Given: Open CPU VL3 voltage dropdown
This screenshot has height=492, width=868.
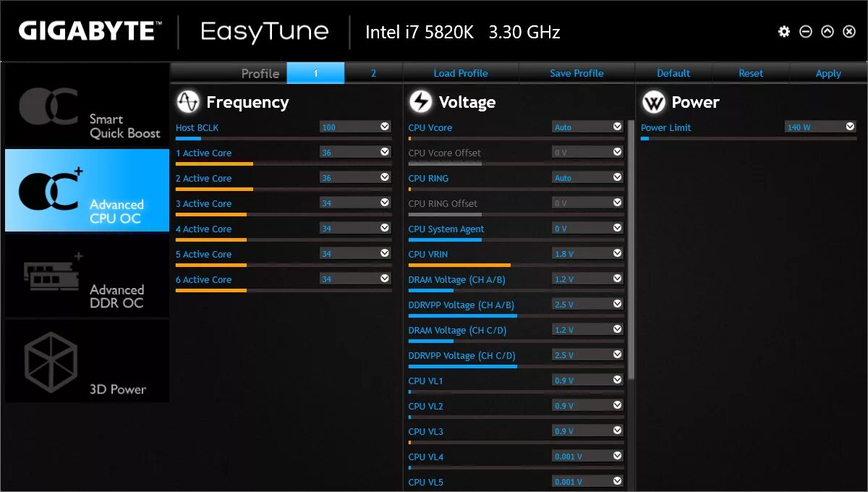Looking at the screenshot, I should coord(617,430).
